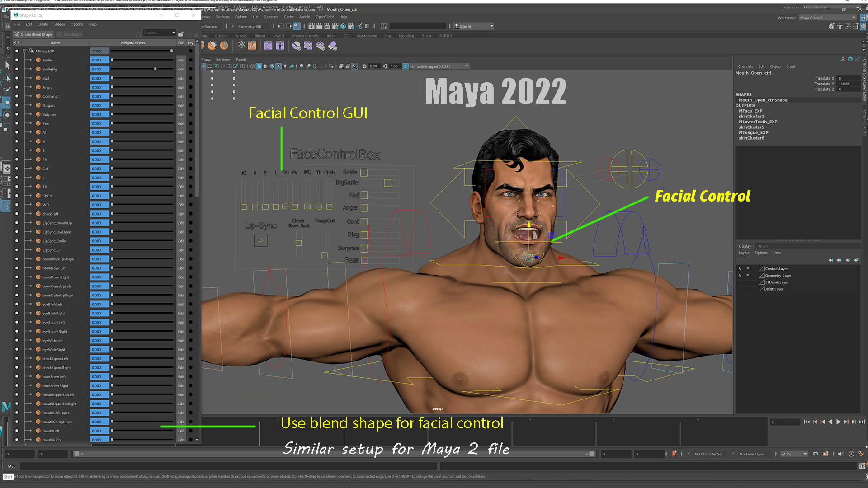This screenshot has width=868, height=488.
Task: Click Edit button for the Sad target
Action: [181, 78]
